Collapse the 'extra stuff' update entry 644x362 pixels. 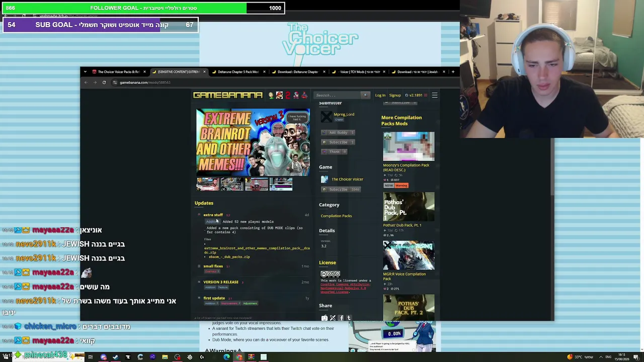[x=199, y=215]
